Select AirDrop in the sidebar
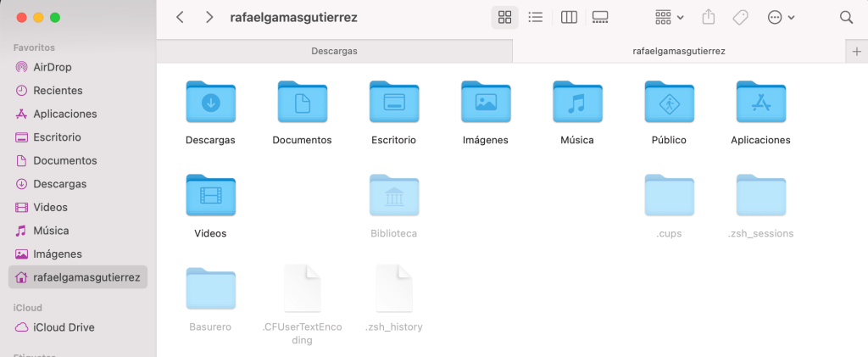Image resolution: width=868 pixels, height=357 pixels. pyautogui.click(x=51, y=67)
